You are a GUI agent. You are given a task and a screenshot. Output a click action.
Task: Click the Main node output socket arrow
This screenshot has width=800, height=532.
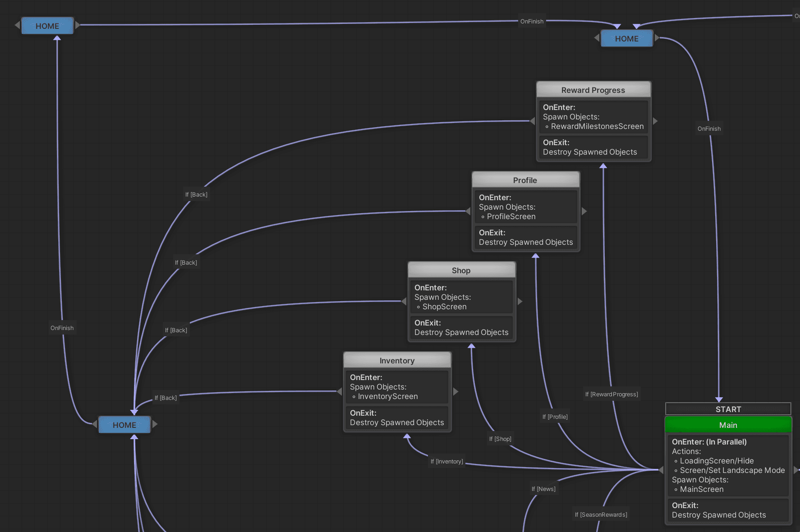796,470
